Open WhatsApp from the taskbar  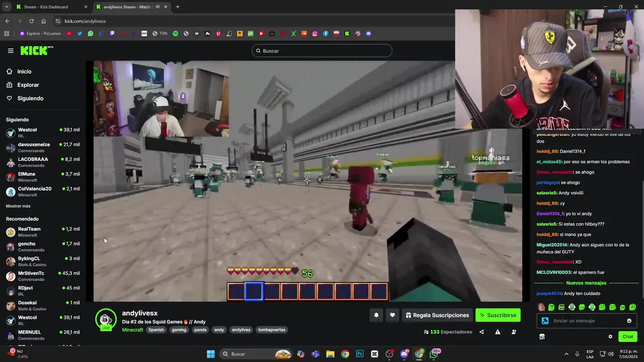(x=434, y=354)
